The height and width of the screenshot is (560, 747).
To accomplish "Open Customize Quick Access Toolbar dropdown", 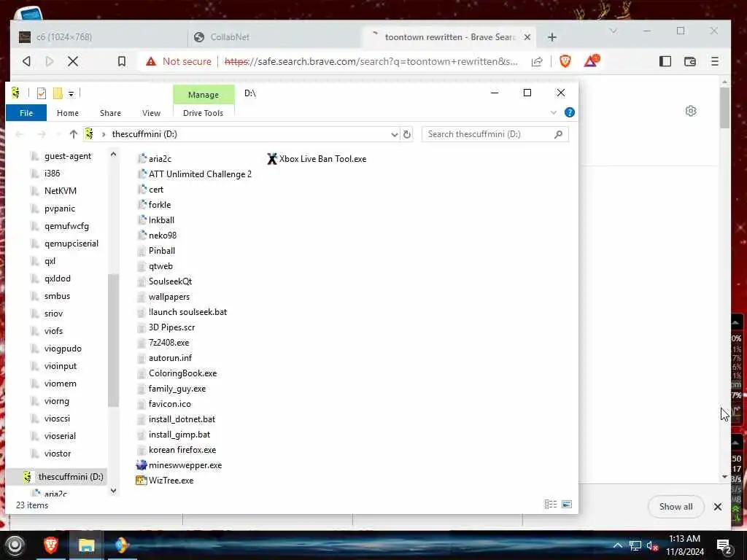I will tap(71, 94).
